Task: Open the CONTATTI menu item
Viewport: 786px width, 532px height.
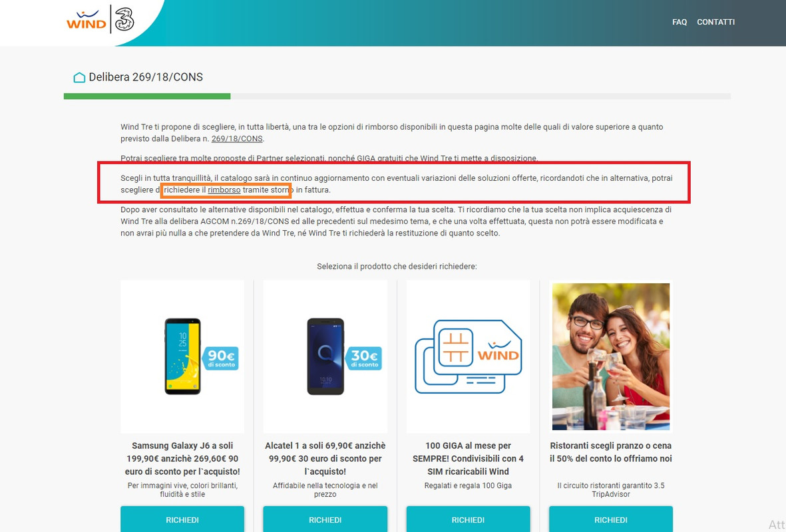Action: 715,22
